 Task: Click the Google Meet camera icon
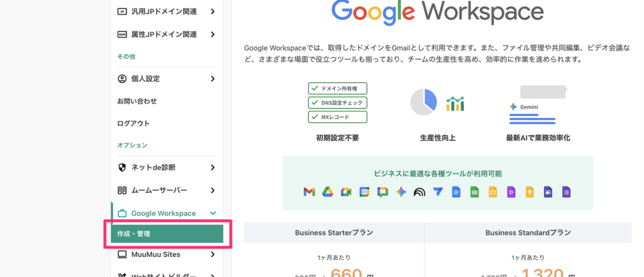tap(346, 192)
